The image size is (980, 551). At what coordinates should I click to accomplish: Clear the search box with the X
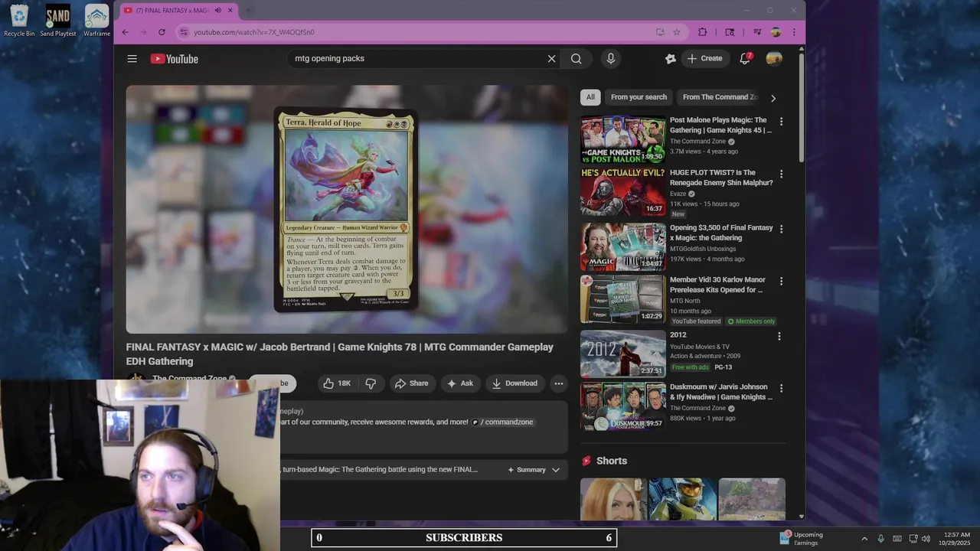551,59
